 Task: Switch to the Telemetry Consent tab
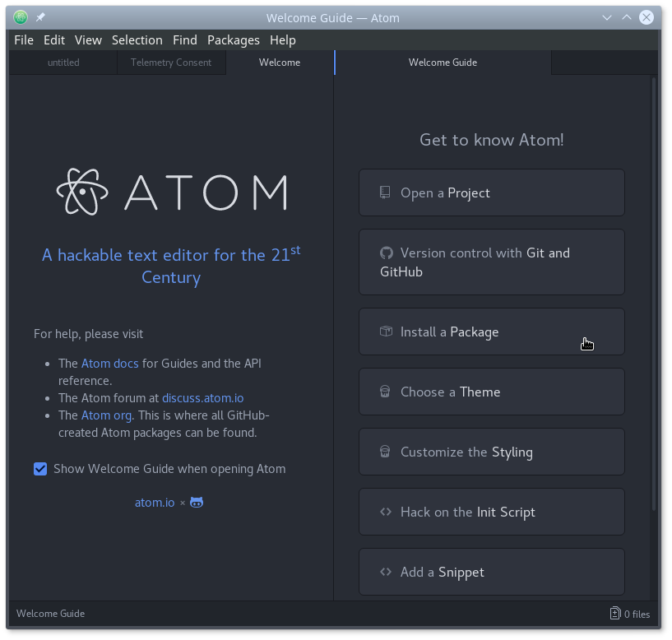171,63
